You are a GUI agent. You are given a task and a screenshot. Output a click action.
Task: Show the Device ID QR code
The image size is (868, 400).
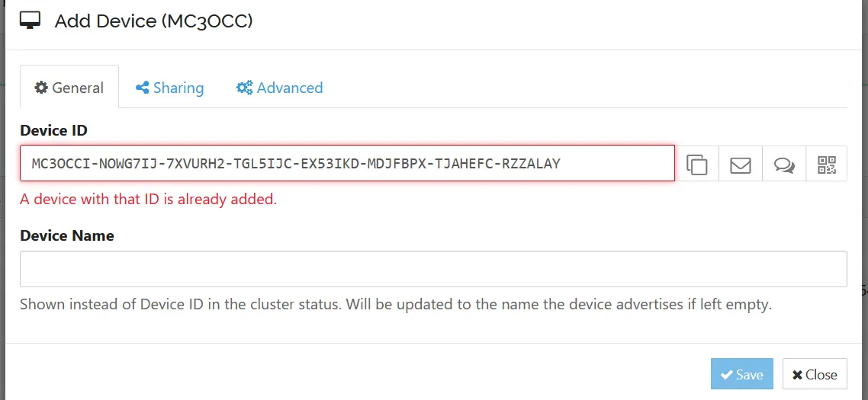(x=827, y=165)
